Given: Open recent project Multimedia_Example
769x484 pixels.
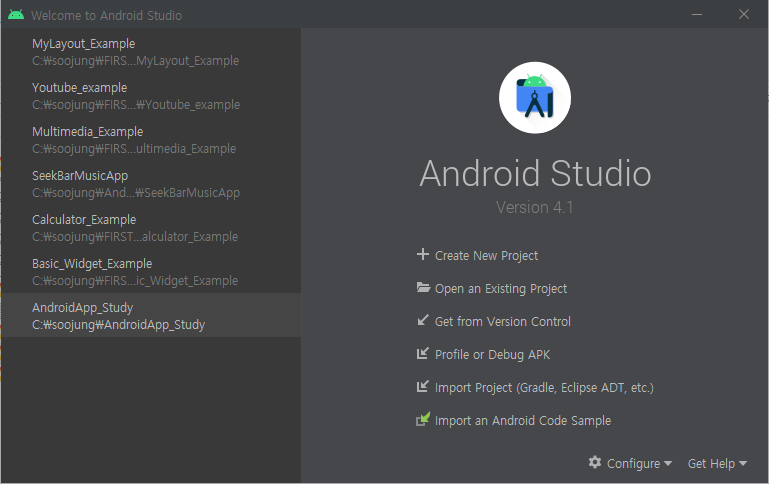Looking at the screenshot, I should (x=151, y=140).
